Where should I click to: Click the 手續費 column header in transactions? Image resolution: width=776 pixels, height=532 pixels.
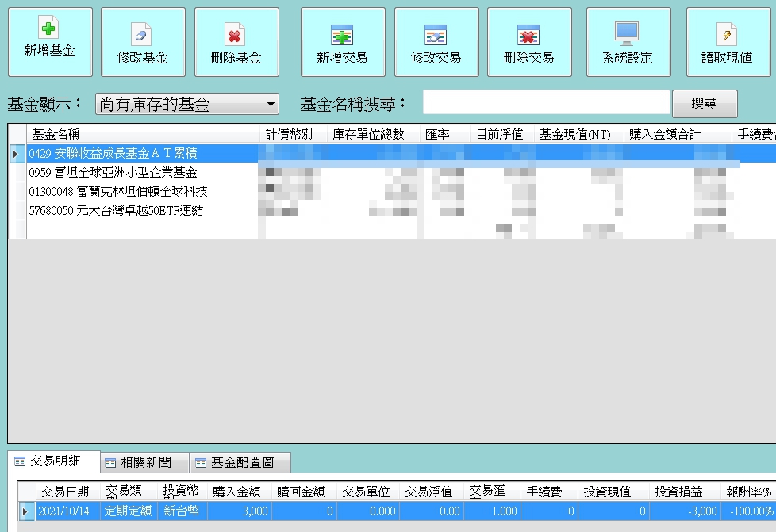[549, 492]
